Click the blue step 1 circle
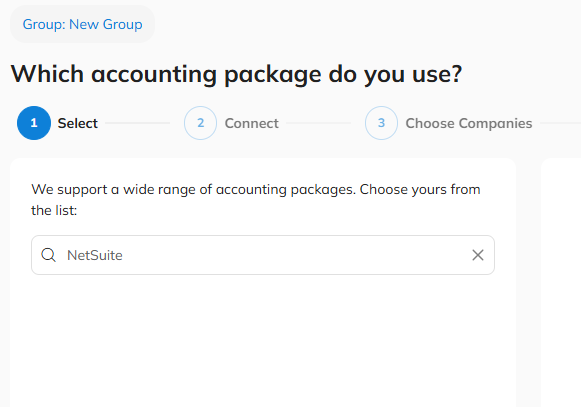This screenshot has width=581, height=407. pyautogui.click(x=34, y=123)
